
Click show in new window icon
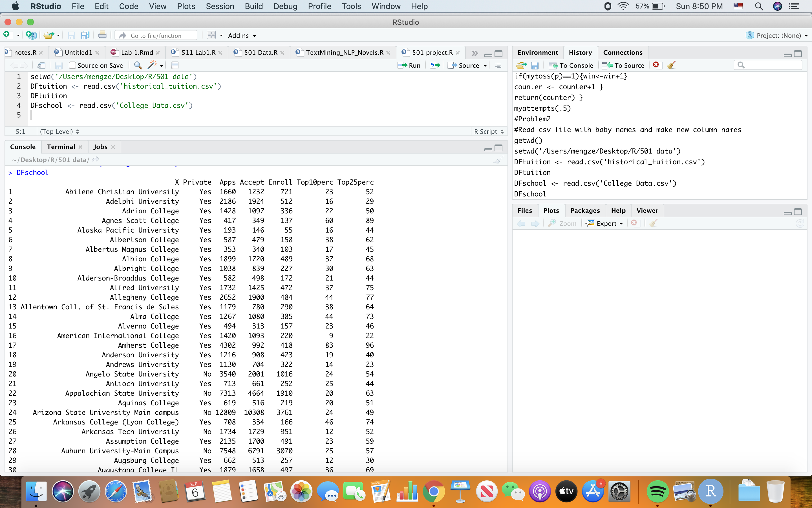(x=41, y=65)
